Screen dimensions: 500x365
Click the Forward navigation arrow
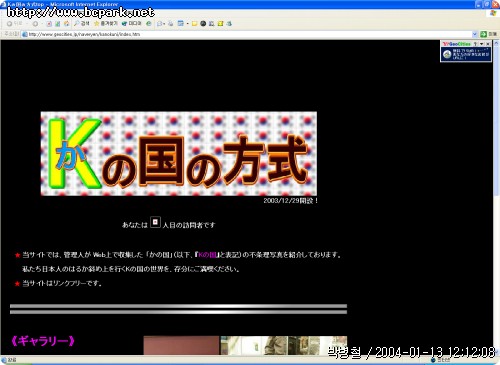[35, 24]
